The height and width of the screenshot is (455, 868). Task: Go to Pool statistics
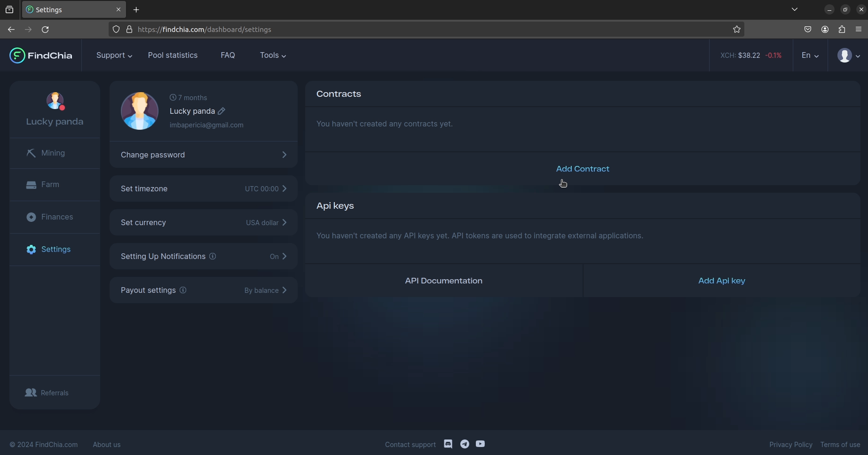tap(173, 55)
